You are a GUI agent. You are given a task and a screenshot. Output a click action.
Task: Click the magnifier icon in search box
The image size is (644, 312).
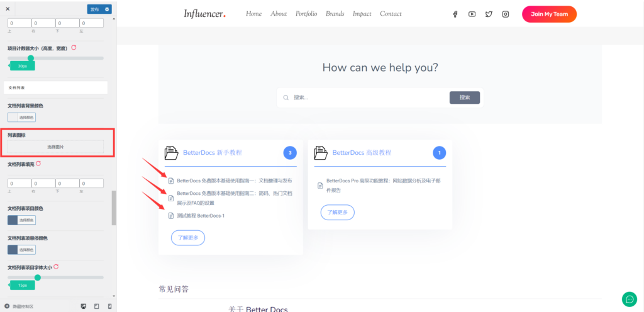coord(286,97)
